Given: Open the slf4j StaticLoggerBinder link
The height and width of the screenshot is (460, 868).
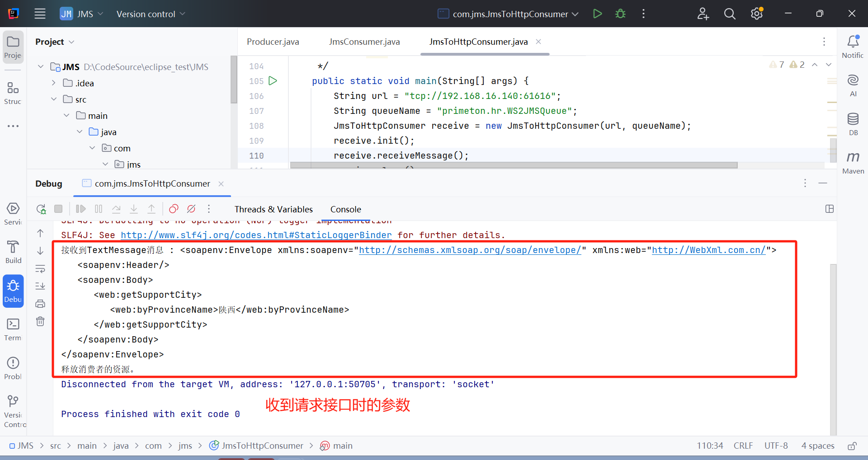Looking at the screenshot, I should [x=256, y=235].
